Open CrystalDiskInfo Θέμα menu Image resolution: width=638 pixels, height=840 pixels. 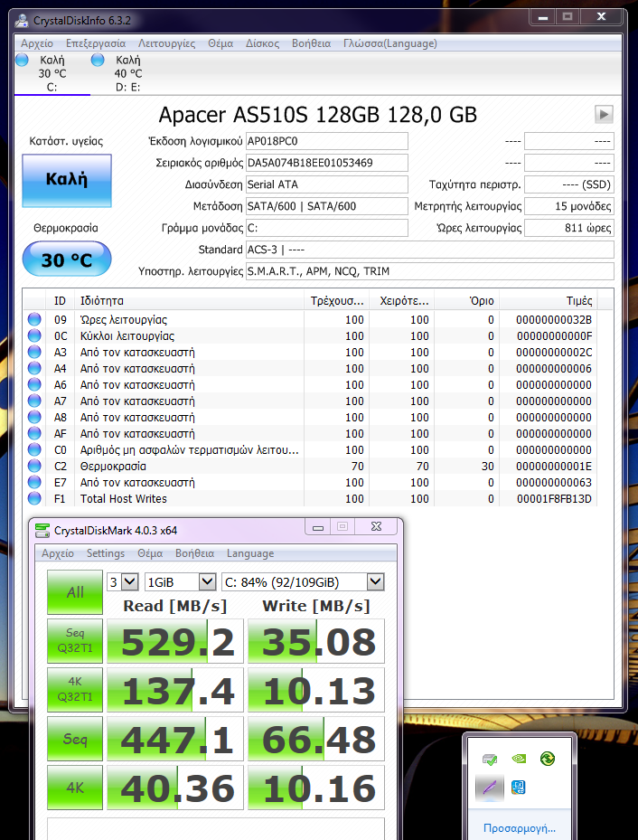220,43
